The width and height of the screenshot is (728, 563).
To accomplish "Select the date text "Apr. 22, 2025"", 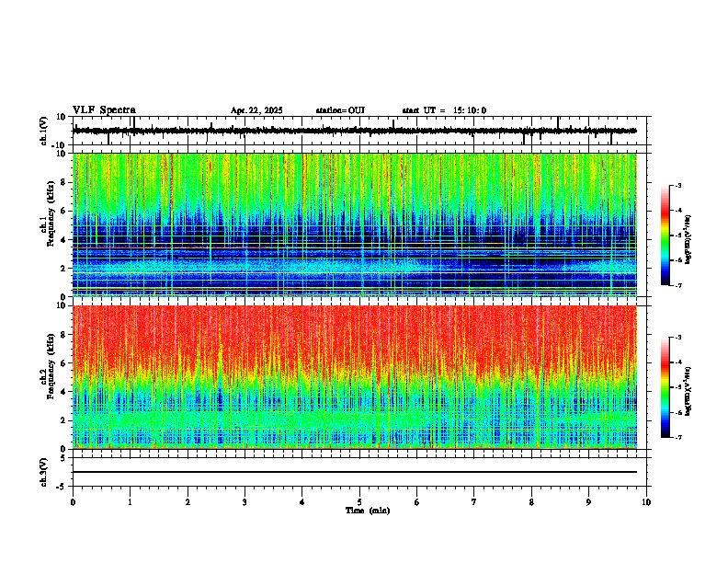I will [256, 110].
